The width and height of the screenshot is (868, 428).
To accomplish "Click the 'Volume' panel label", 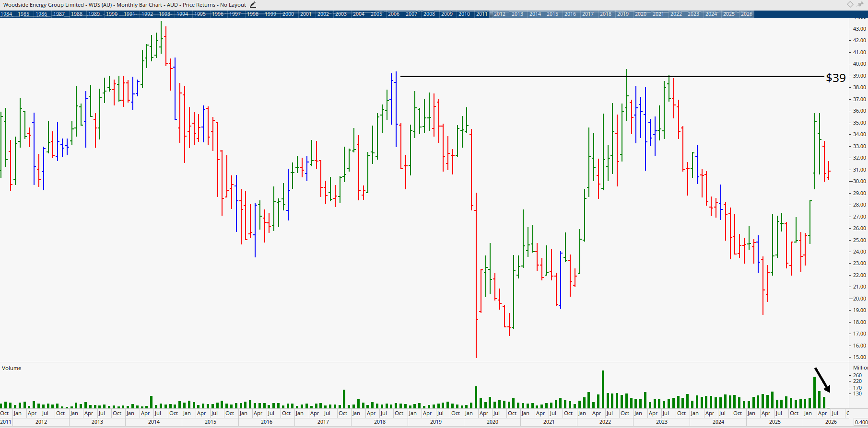I will tap(12, 368).
